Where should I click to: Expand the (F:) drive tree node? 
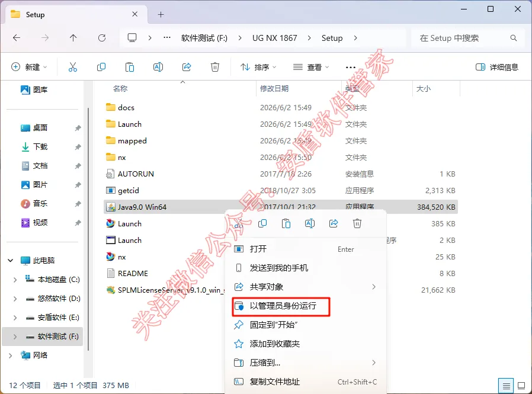tap(15, 337)
